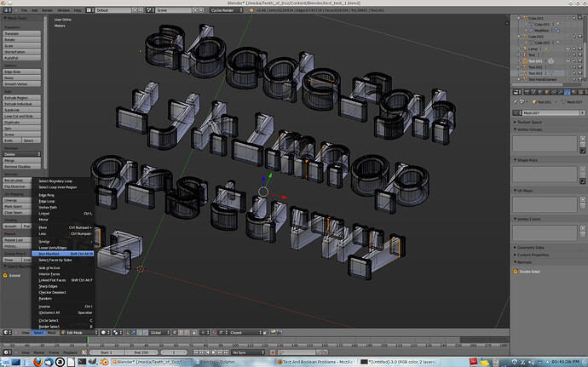Click the play animation button

coord(214,353)
